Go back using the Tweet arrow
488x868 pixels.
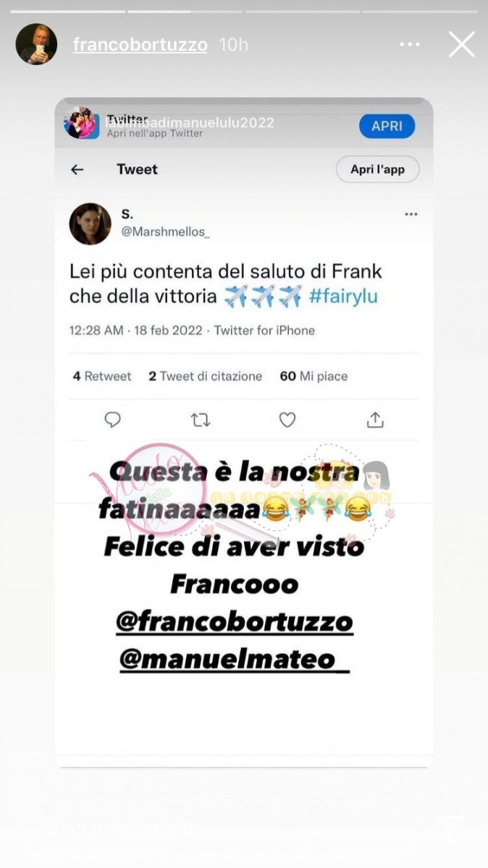tap(77, 169)
